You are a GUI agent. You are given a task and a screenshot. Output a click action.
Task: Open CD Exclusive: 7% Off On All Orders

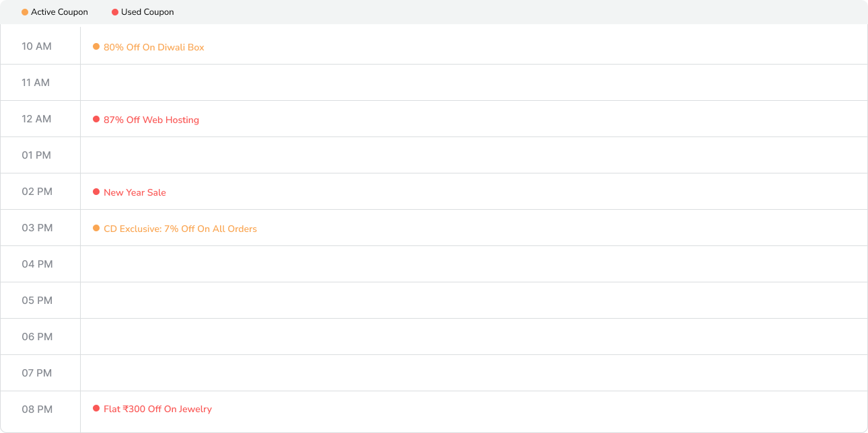pyautogui.click(x=180, y=229)
